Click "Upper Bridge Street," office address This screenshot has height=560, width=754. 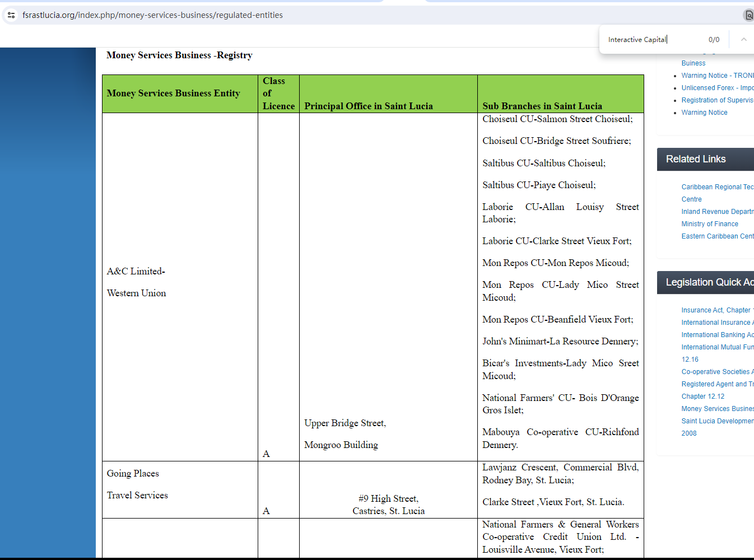click(x=345, y=423)
